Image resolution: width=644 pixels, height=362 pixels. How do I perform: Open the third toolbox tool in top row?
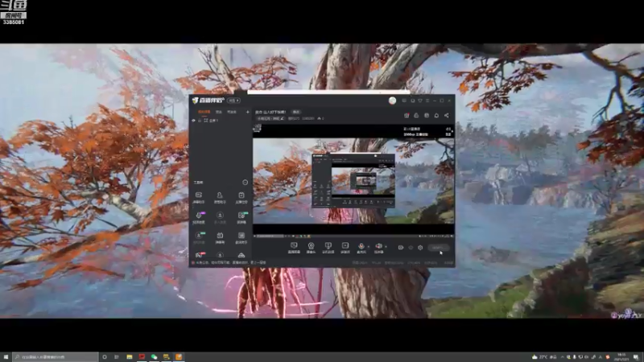pyautogui.click(x=241, y=197)
